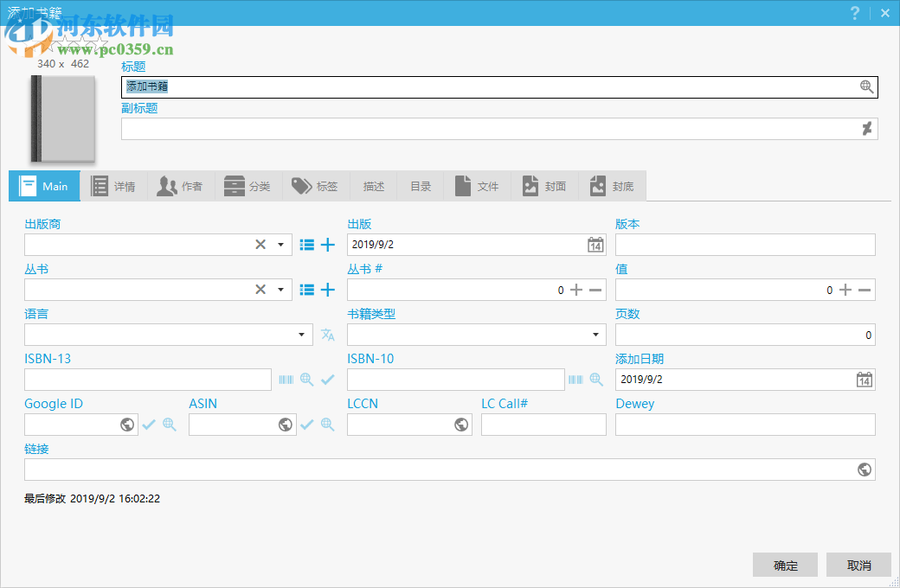
Task: Increase 丛书 # with the plus stepper
Action: (x=575, y=289)
